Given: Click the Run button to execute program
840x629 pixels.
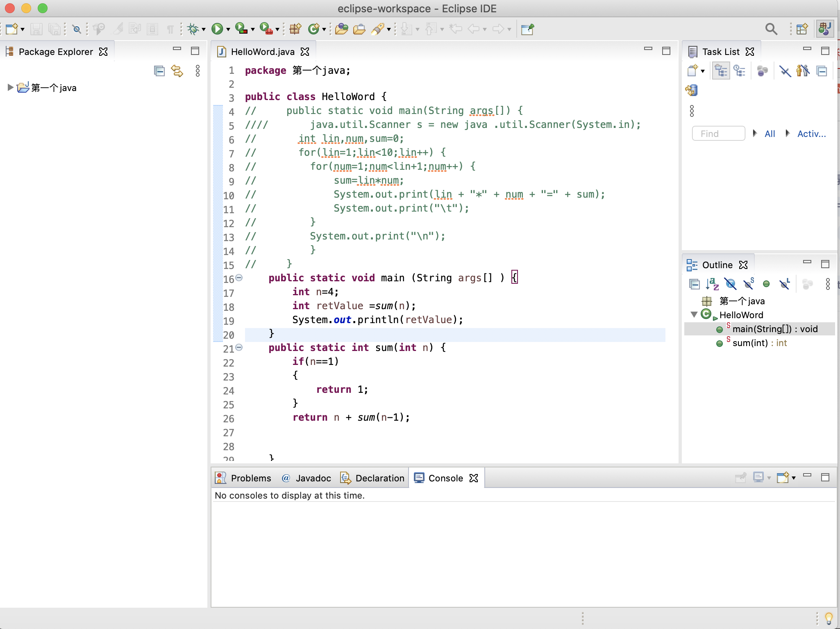Looking at the screenshot, I should click(218, 28).
